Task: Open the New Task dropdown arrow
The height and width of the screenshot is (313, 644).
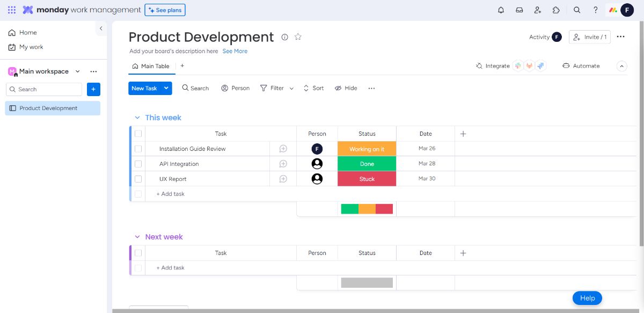Action: 166,88
